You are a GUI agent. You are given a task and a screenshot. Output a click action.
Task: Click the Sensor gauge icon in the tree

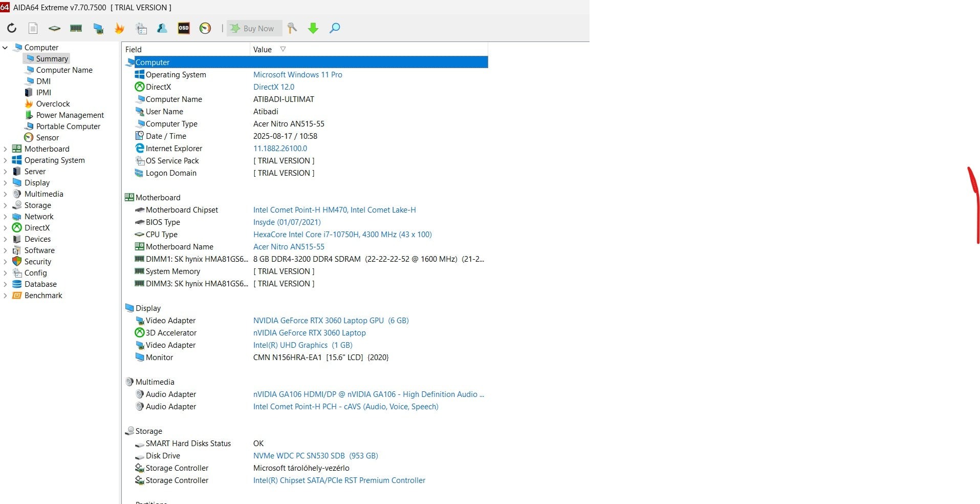29,138
